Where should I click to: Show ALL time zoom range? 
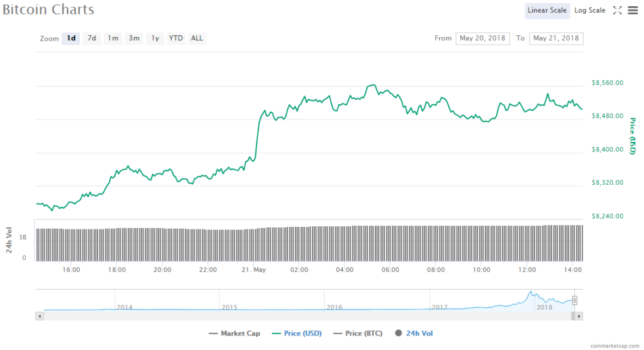pos(197,38)
